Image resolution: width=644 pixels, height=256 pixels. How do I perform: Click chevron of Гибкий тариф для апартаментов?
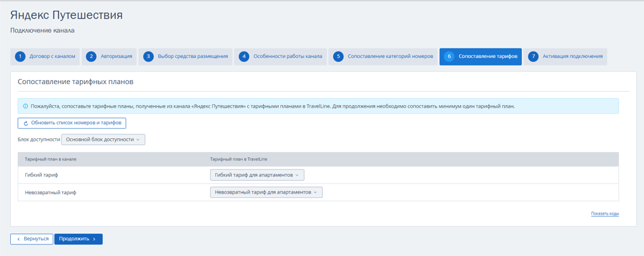[297, 175]
